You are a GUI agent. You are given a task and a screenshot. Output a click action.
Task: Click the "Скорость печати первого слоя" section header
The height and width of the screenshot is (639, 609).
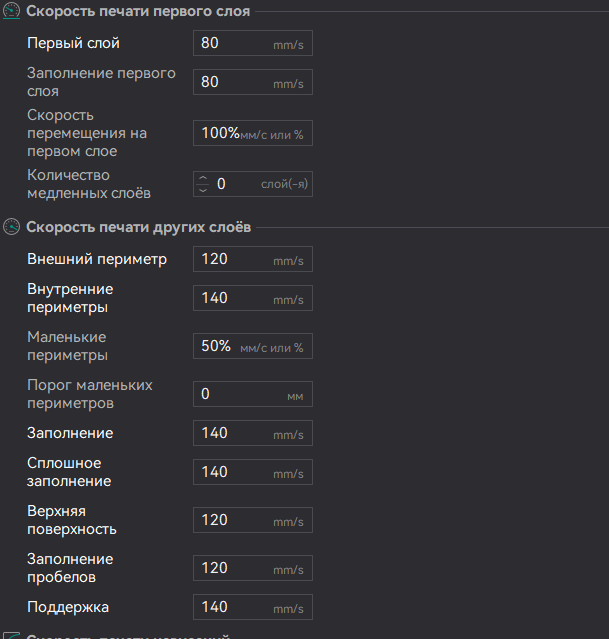click(138, 12)
